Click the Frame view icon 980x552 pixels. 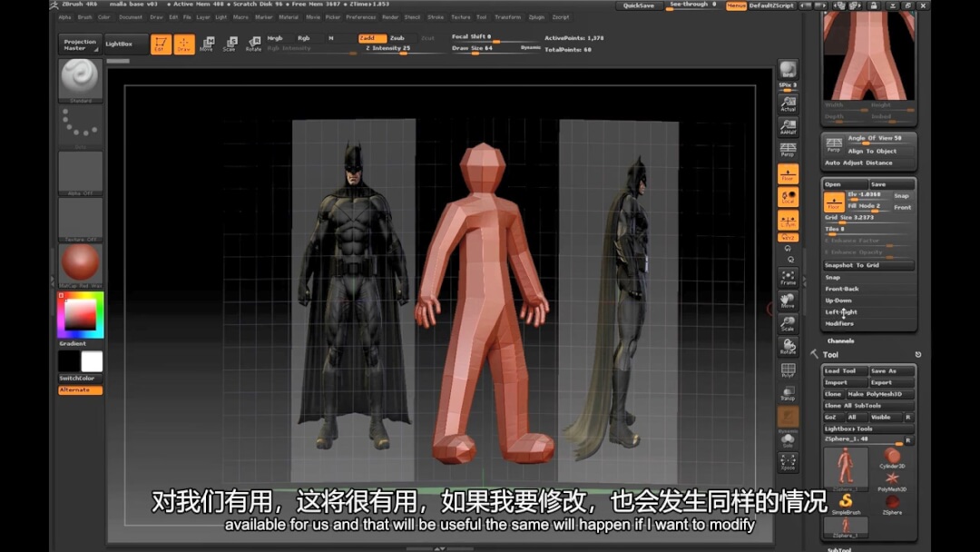pyautogui.click(x=788, y=278)
